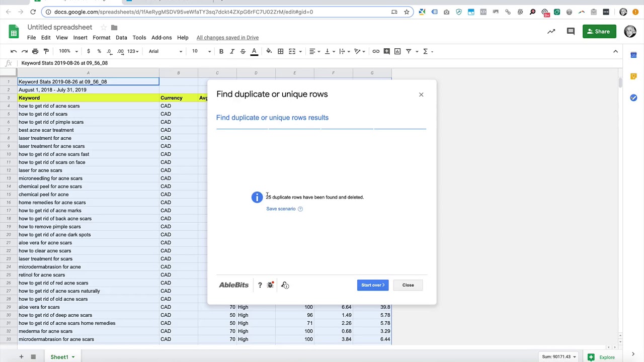Insert chart from toolbar
The height and width of the screenshot is (362, 644).
[x=397, y=51]
